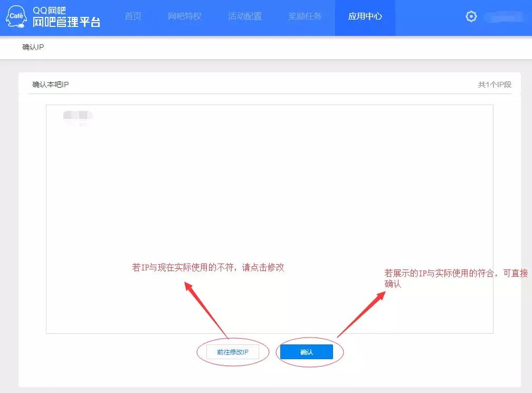Select the masked IP segment entry

(x=77, y=116)
